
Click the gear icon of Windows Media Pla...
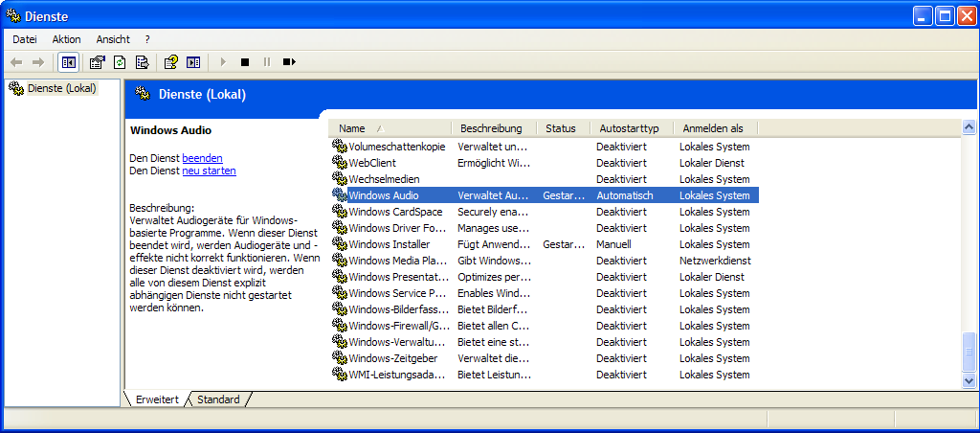pos(340,261)
